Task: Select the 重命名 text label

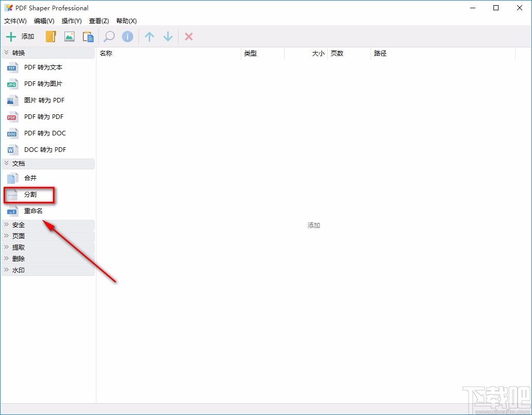Action: [33, 211]
